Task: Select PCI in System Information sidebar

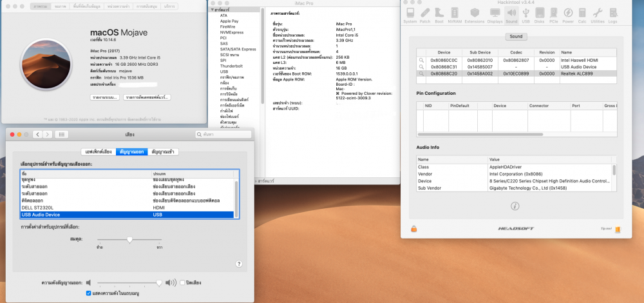Action: tap(223, 38)
